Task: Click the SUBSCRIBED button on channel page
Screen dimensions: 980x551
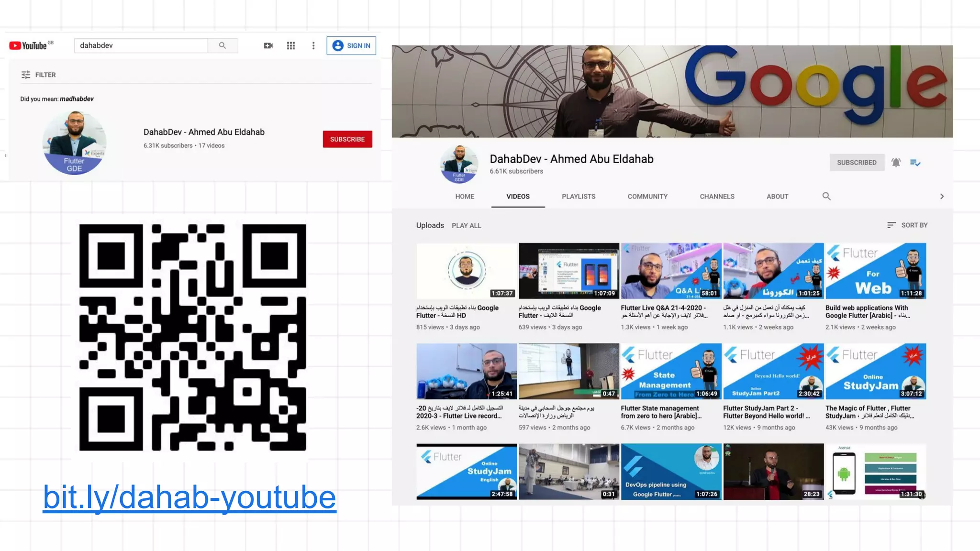Action: pyautogui.click(x=857, y=163)
